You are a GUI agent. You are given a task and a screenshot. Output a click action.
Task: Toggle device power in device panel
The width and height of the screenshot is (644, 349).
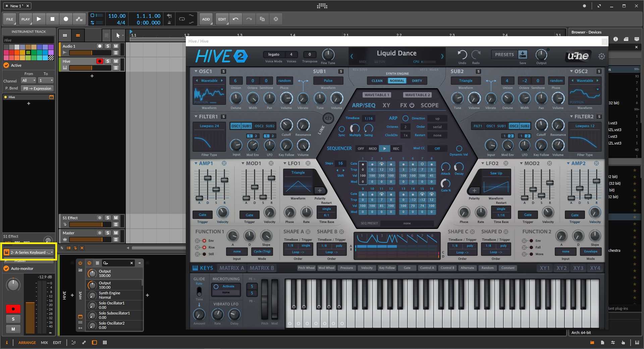pyautogui.click(x=80, y=263)
